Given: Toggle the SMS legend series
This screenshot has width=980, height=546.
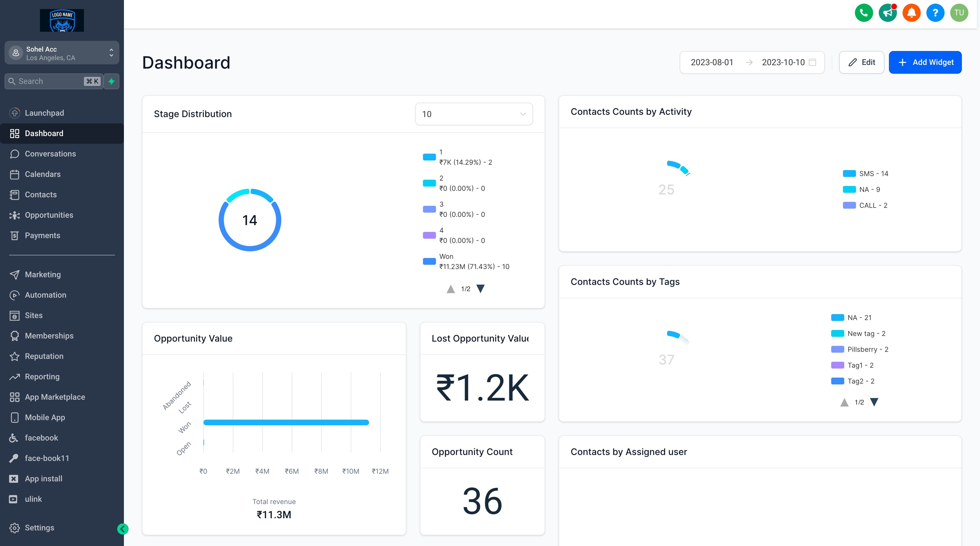Looking at the screenshot, I should (865, 174).
